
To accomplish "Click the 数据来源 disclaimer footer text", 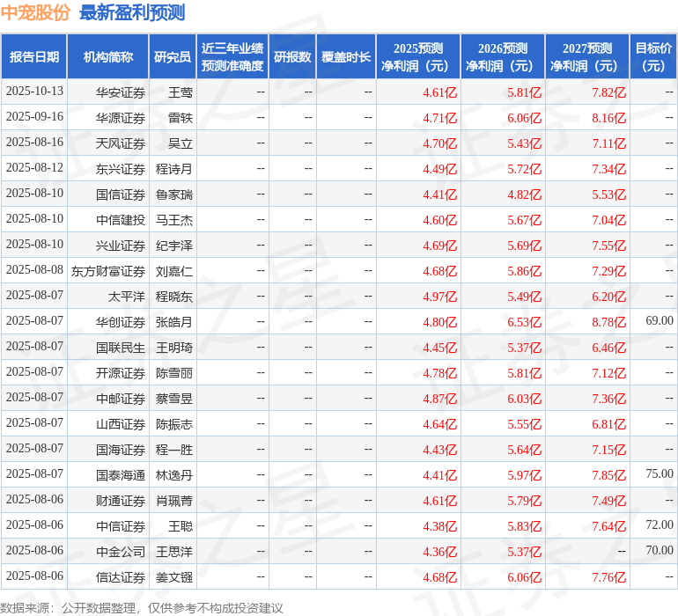I will 142,607.
